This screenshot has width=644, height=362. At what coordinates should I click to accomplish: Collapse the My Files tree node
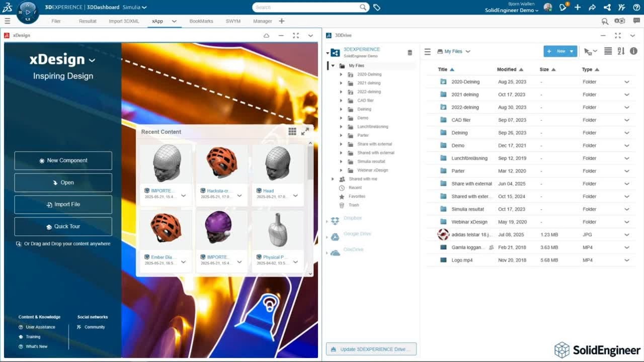coord(333,66)
